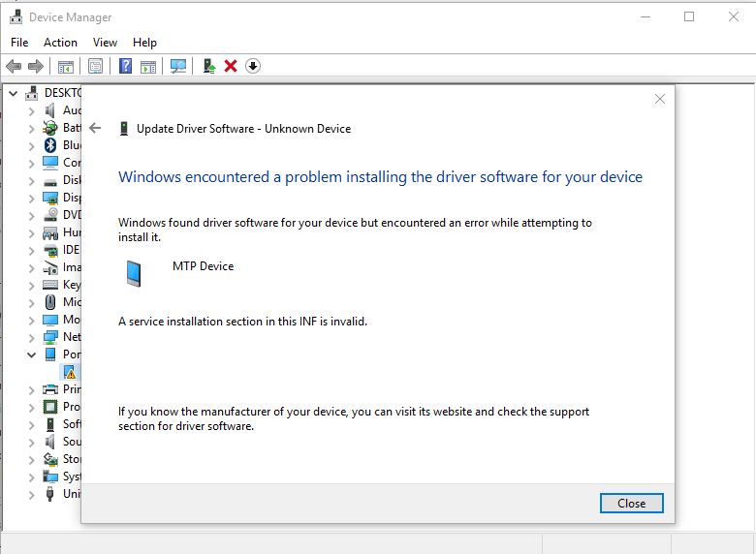Screen dimensions: 756x554
Task: Click the Close button in dialog
Action: pyautogui.click(x=631, y=503)
